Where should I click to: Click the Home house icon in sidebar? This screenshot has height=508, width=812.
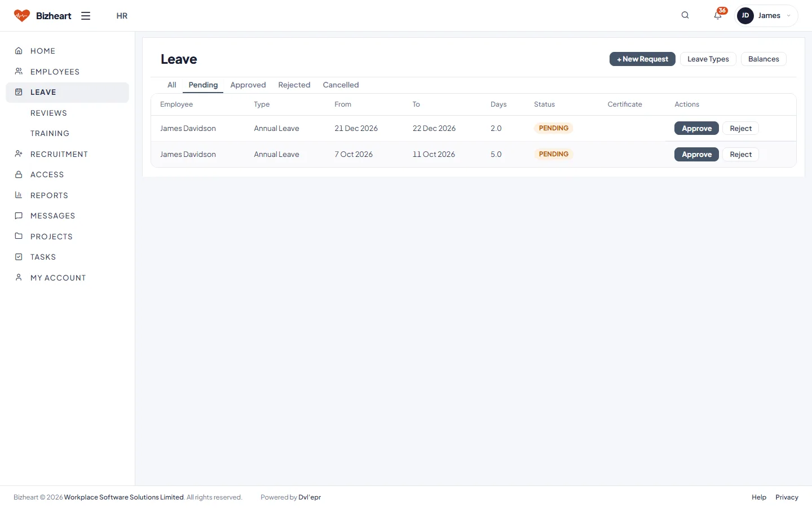[19, 51]
